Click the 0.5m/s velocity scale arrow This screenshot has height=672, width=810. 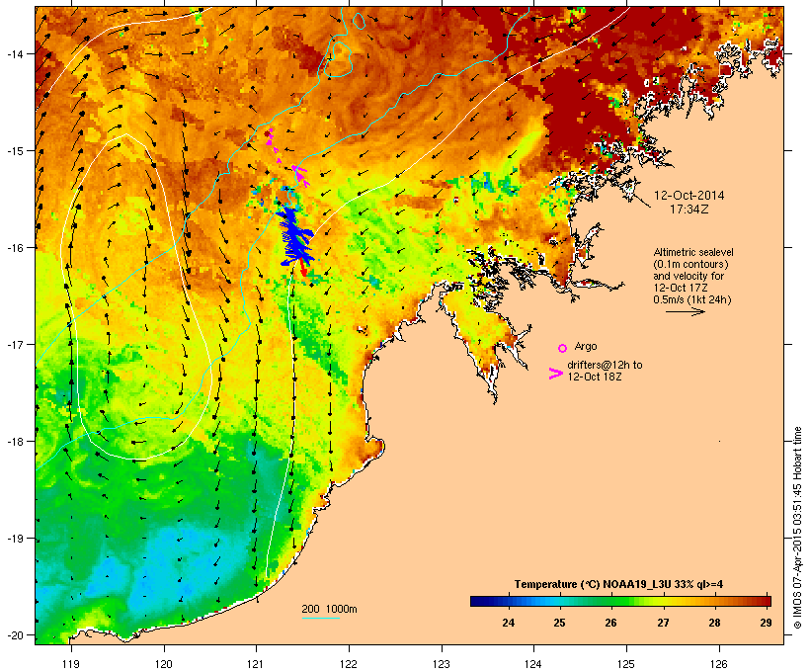(685, 311)
